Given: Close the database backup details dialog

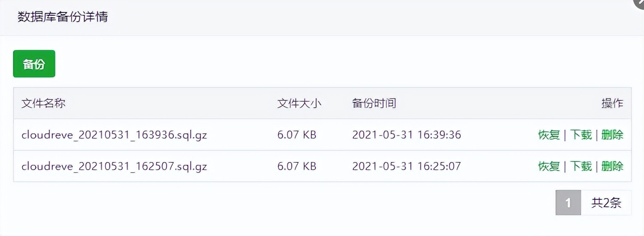Looking at the screenshot, I should 640,2.
